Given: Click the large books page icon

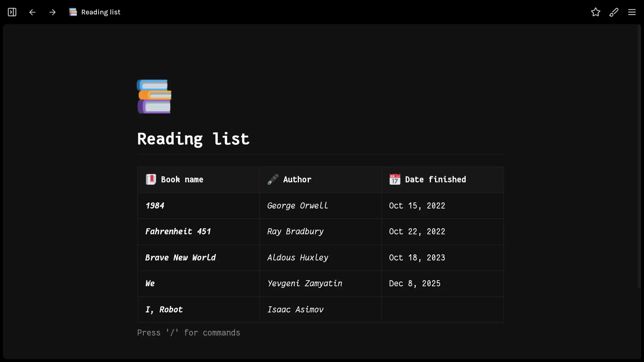Looking at the screenshot, I should 154,97.
